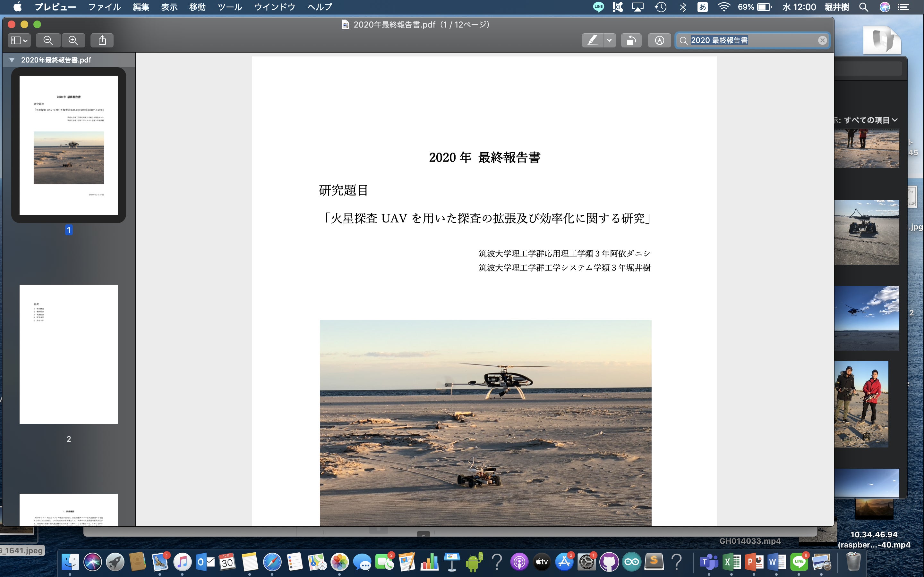Click the zoom in magnifier button

73,40
